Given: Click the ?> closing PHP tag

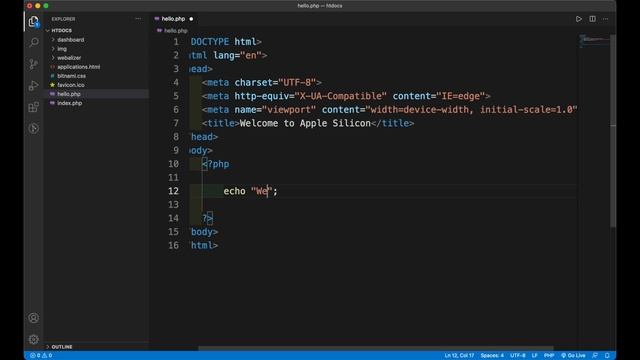Looking at the screenshot, I should [207, 218].
